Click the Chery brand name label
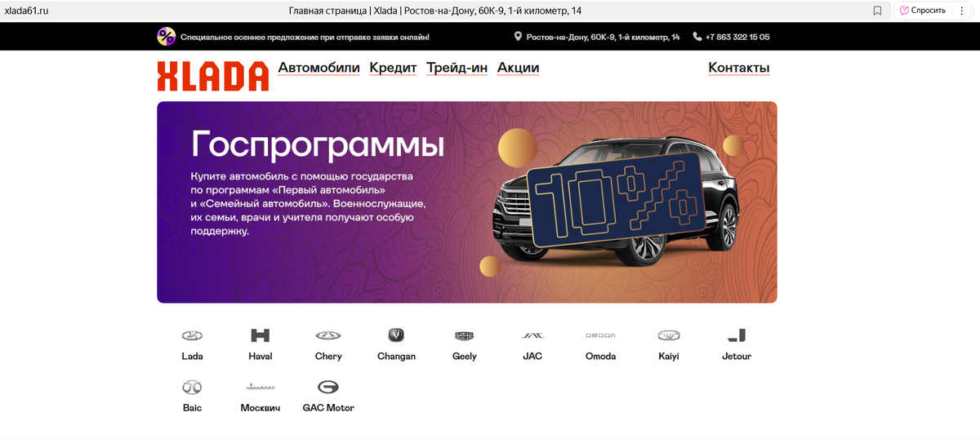The image size is (980, 448). [x=328, y=357]
